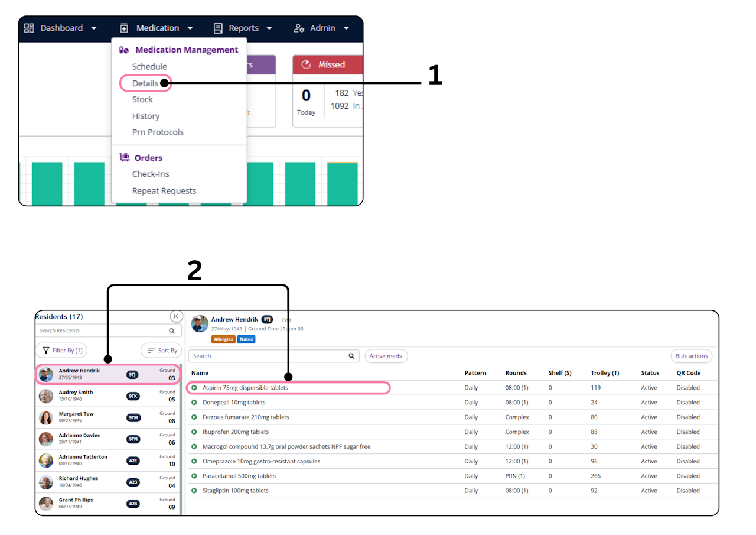Click the Dashboard grid icon

click(29, 28)
